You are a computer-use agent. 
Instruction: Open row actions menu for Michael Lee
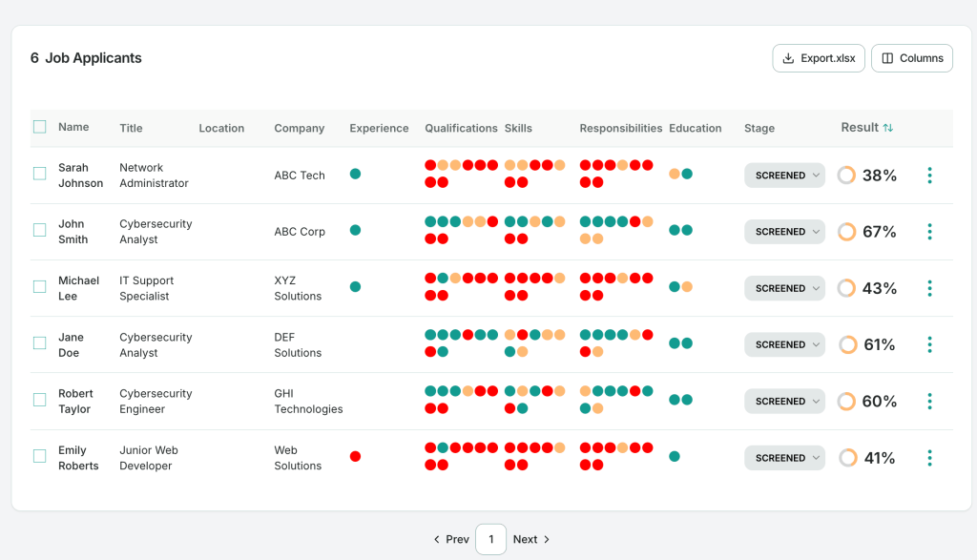pyautogui.click(x=929, y=288)
